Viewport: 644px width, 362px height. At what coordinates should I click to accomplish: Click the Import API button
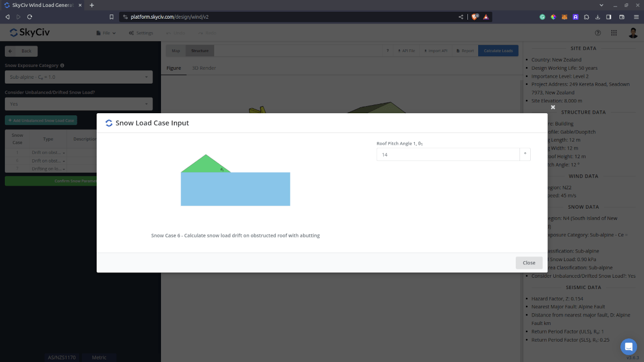coord(435,50)
